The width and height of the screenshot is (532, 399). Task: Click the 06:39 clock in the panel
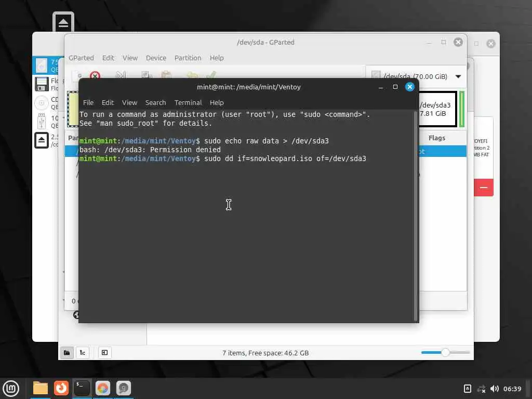coord(512,389)
